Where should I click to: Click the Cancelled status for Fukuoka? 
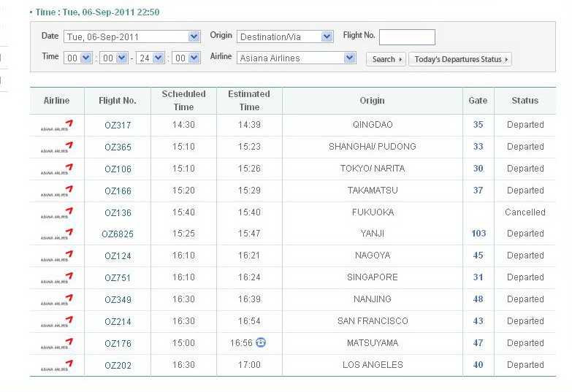pos(525,212)
